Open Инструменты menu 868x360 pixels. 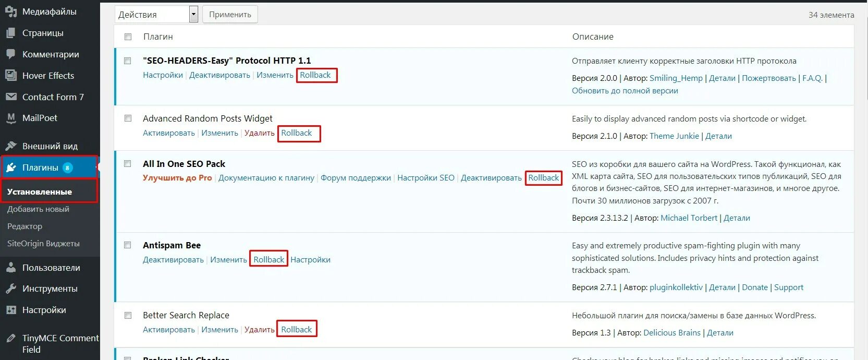(x=50, y=289)
